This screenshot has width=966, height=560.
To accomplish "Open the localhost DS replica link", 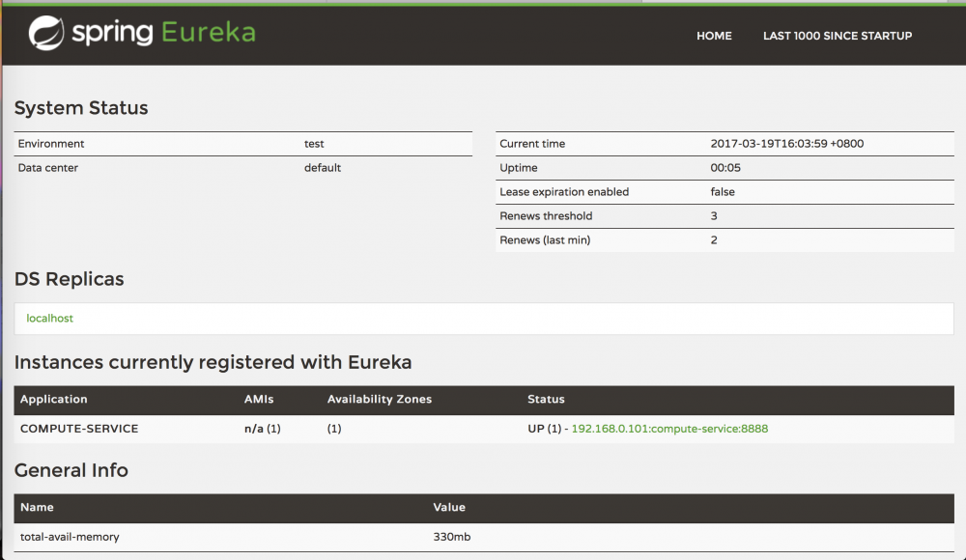I will [49, 318].
